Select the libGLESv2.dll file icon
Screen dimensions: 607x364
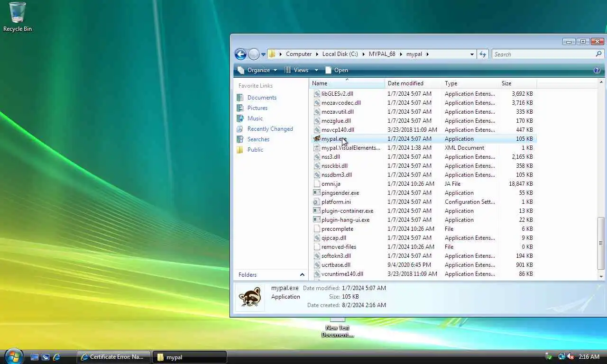(317, 94)
